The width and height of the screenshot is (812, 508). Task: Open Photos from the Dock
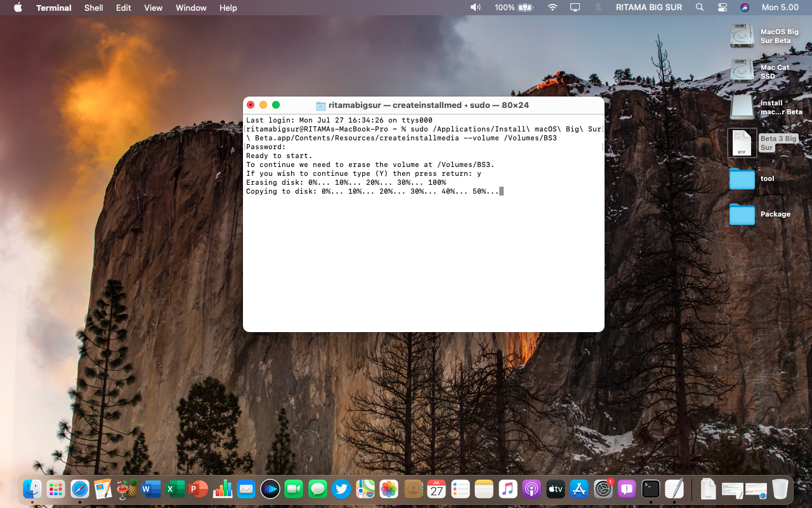389,489
